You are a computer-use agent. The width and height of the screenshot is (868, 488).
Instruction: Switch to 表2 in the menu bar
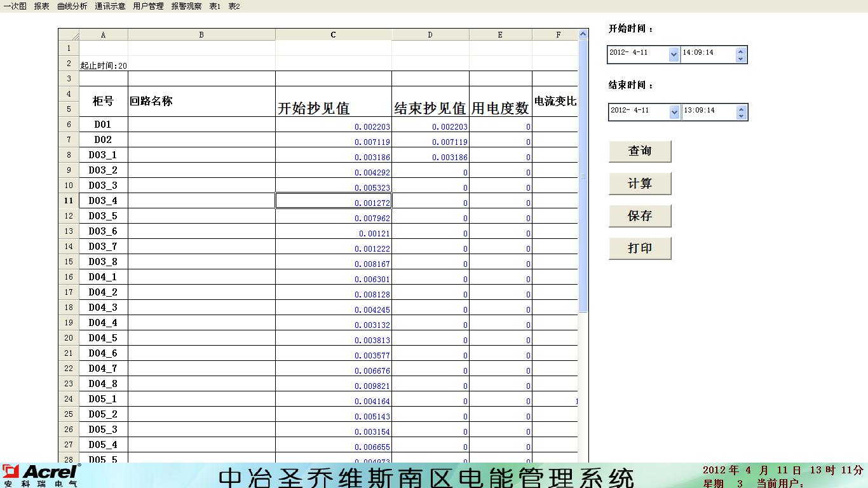point(234,6)
